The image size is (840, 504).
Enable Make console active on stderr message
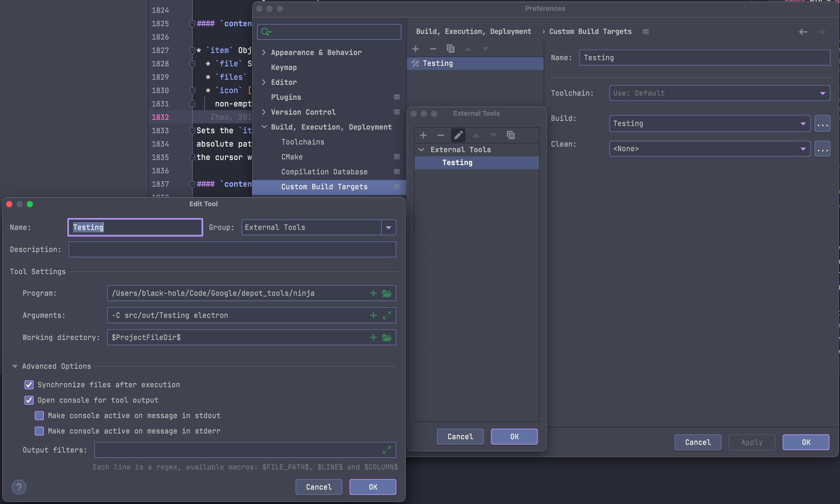(x=39, y=431)
